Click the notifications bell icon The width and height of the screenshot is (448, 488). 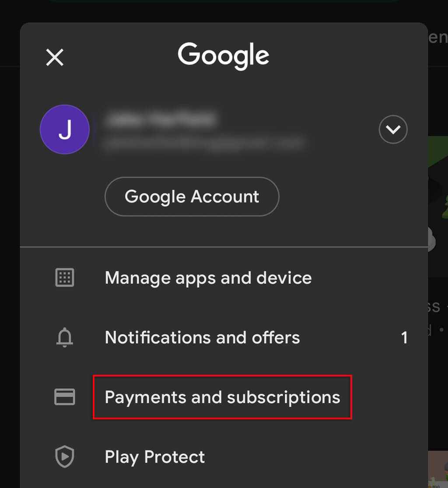[65, 338]
